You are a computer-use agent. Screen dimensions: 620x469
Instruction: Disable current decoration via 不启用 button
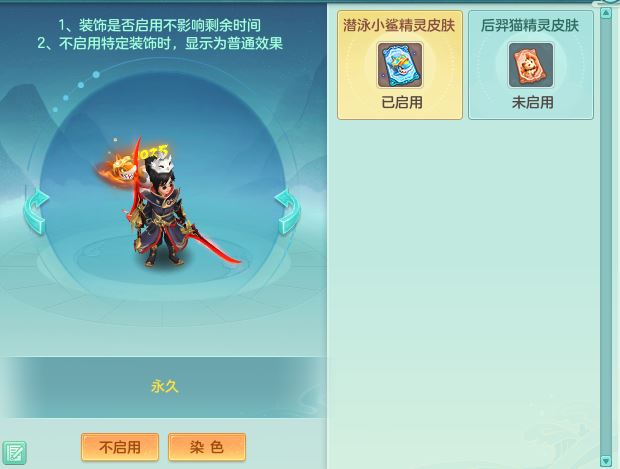[120, 447]
